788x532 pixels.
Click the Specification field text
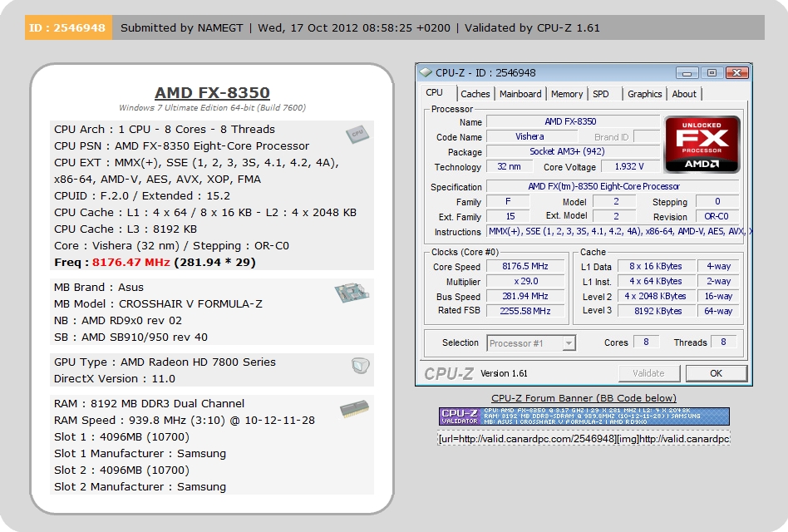(613, 186)
